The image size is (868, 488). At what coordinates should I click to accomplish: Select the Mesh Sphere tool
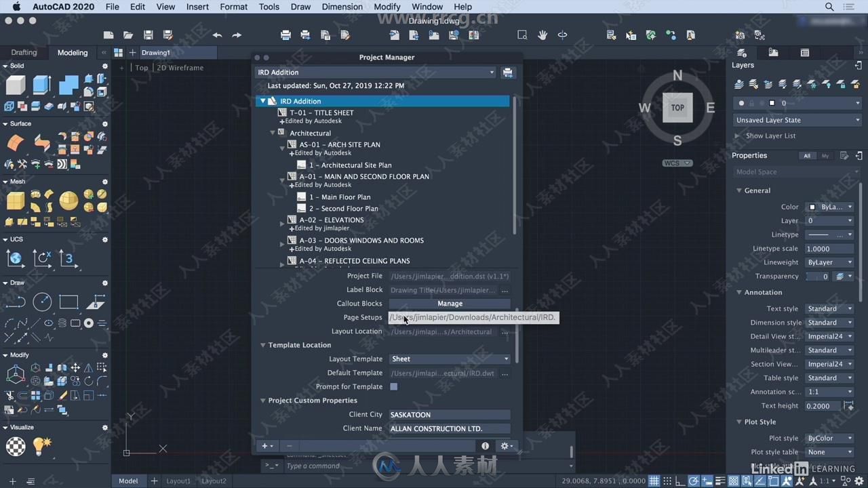coord(68,201)
